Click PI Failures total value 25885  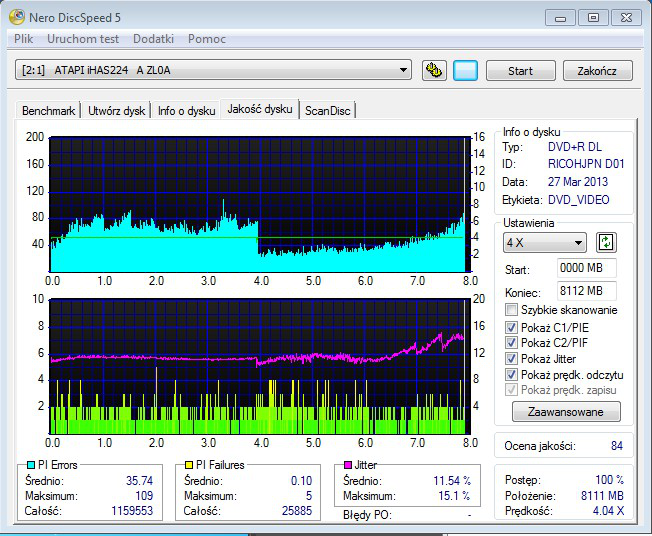296,511
